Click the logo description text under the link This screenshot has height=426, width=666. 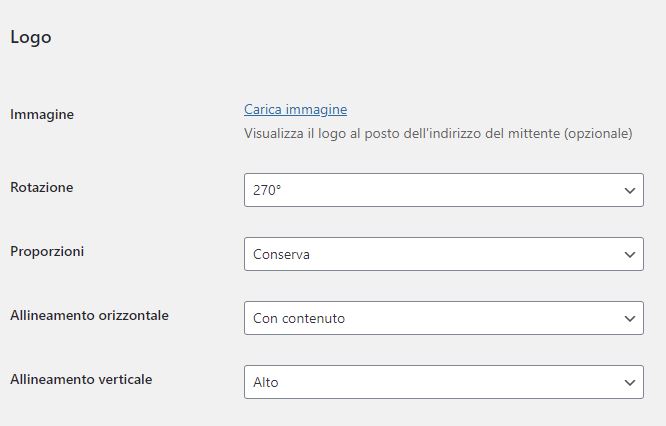pos(438,133)
